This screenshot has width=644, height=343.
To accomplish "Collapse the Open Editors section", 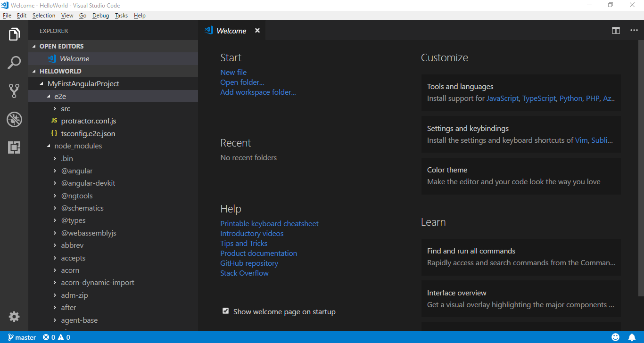I will (x=34, y=46).
